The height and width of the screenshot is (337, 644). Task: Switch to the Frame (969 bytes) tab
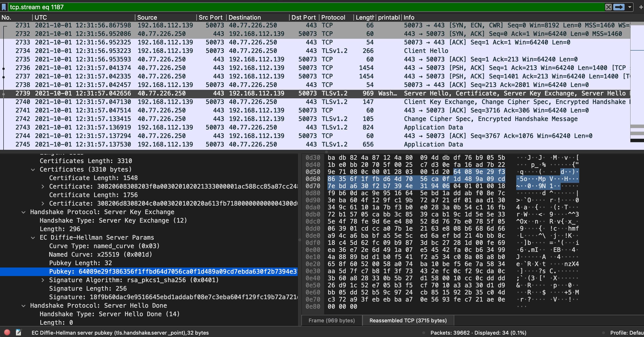pyautogui.click(x=331, y=320)
